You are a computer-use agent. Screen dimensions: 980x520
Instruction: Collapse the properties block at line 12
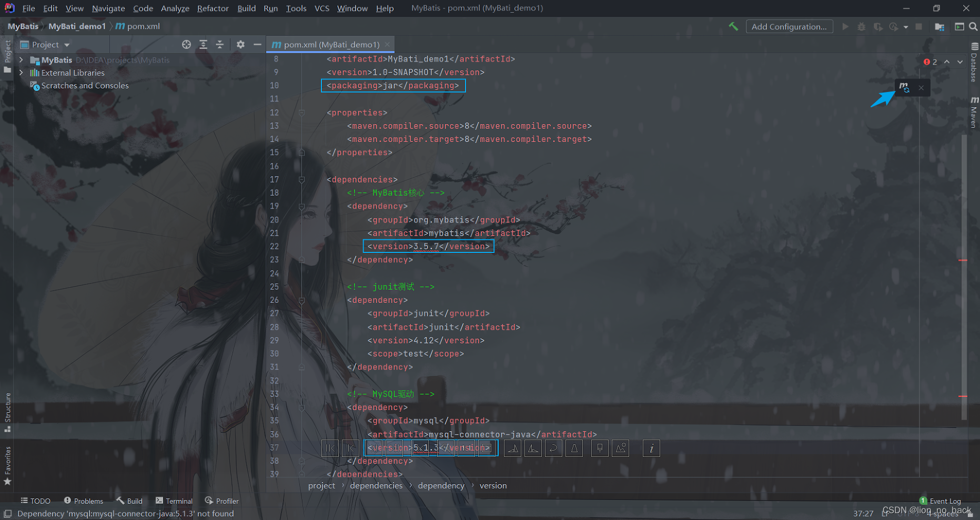[x=301, y=113]
